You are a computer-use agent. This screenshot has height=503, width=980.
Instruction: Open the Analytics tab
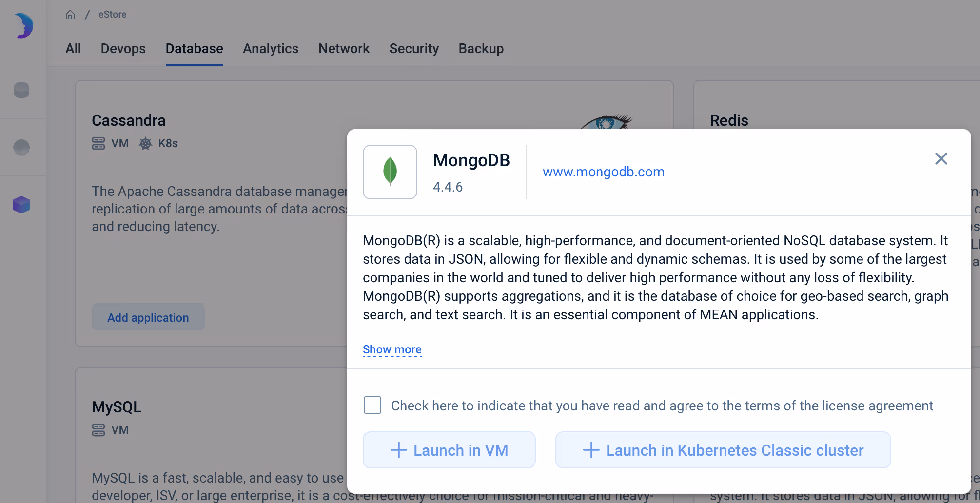[271, 48]
